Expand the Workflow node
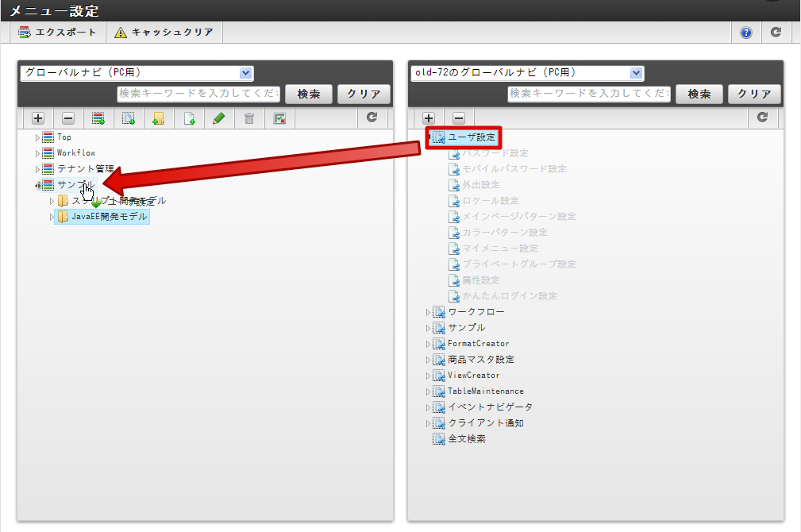 [x=37, y=153]
